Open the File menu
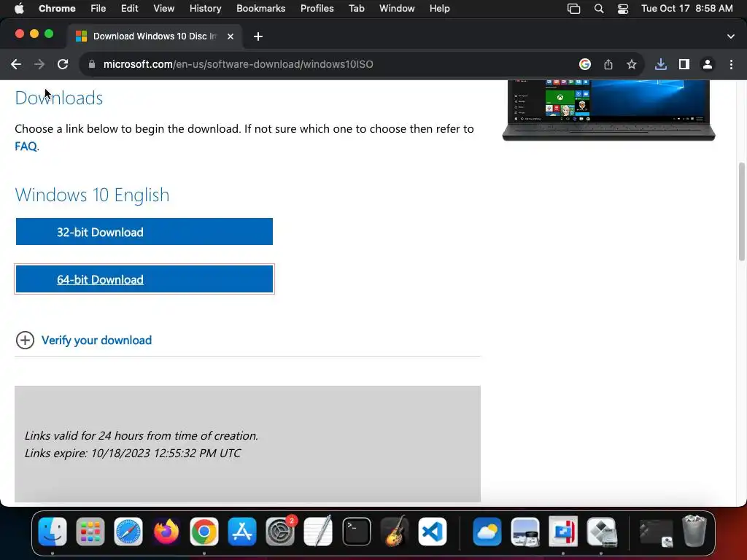This screenshot has width=747, height=560. tap(98, 9)
